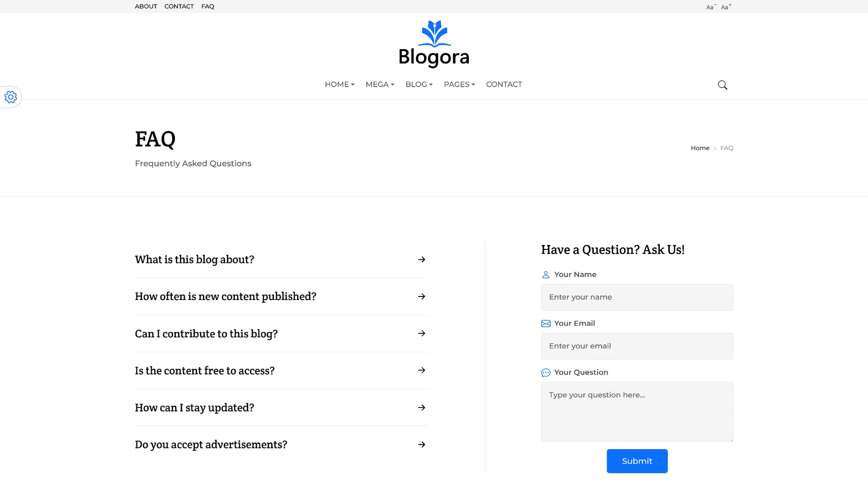The width and height of the screenshot is (868, 488).
Task: Increase font size with Aa+ icon
Action: 726,7
